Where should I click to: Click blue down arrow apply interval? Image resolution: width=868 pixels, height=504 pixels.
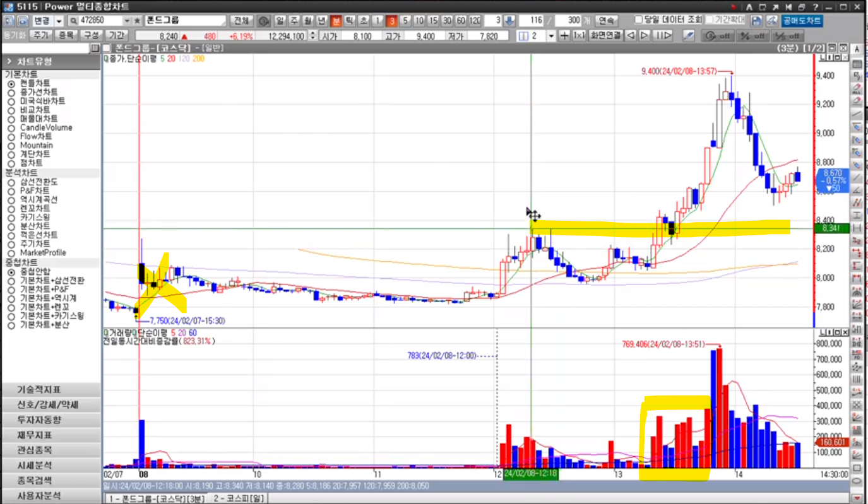click(510, 21)
